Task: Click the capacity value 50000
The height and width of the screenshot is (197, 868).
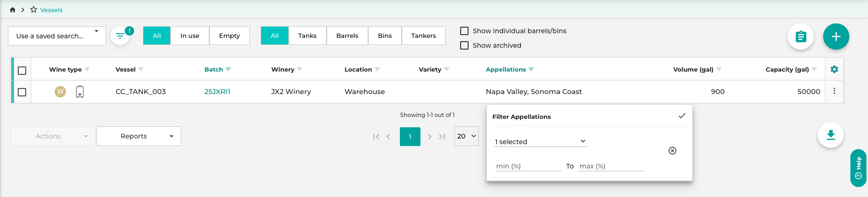Action: click(x=809, y=92)
